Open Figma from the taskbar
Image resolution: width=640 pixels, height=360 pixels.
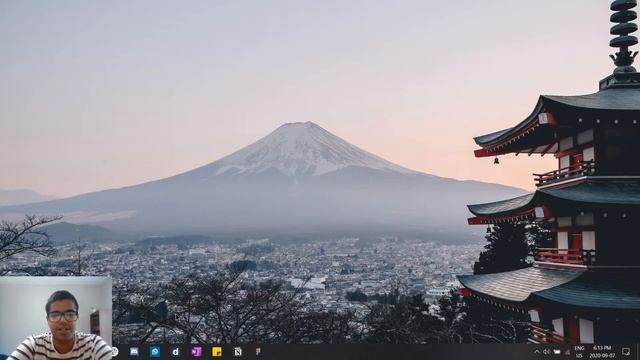click(x=258, y=351)
